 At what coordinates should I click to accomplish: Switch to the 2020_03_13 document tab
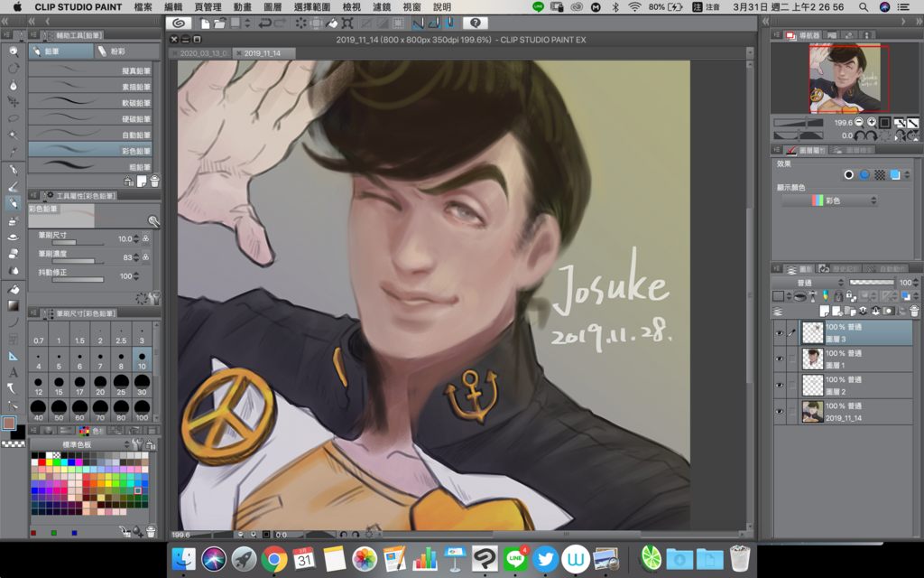click(200, 53)
